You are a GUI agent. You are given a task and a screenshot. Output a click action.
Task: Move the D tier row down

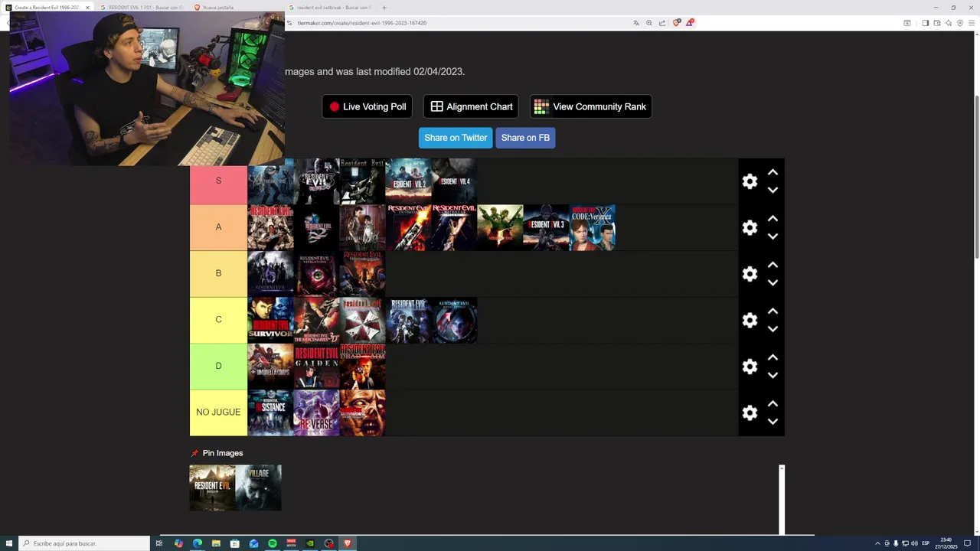(773, 375)
